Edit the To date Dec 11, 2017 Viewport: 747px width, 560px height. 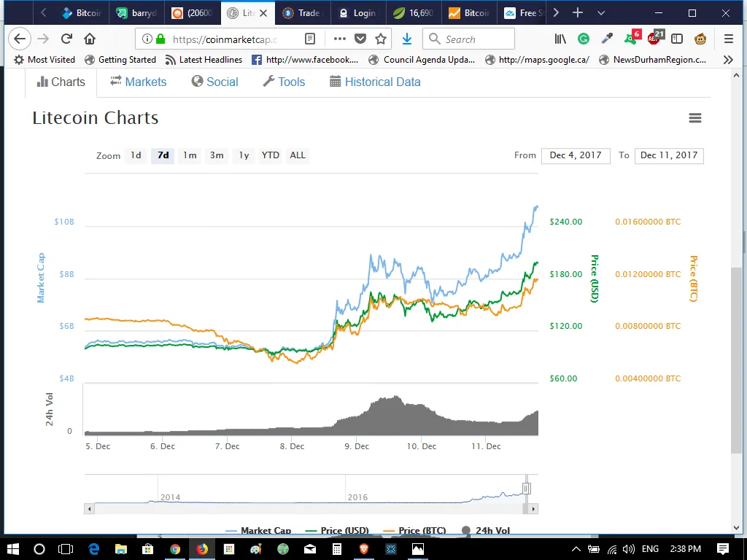pos(669,155)
